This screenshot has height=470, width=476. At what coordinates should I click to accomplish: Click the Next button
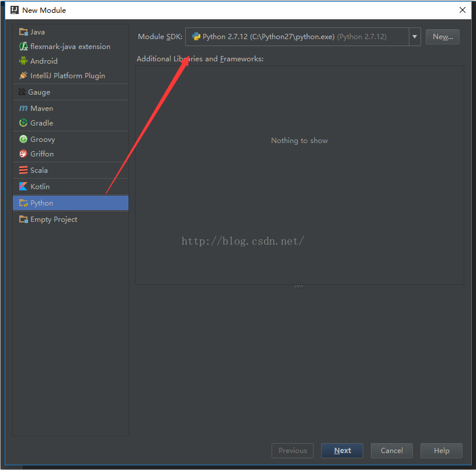pyautogui.click(x=342, y=451)
